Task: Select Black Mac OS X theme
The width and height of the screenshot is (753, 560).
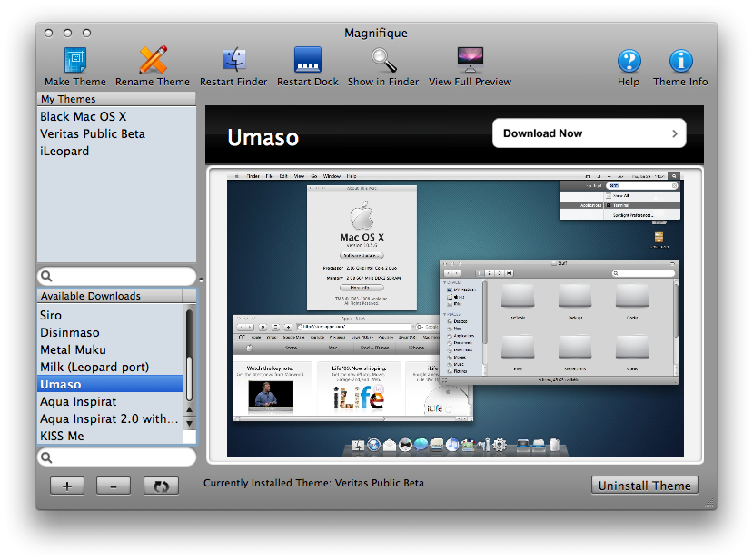Action: point(116,116)
